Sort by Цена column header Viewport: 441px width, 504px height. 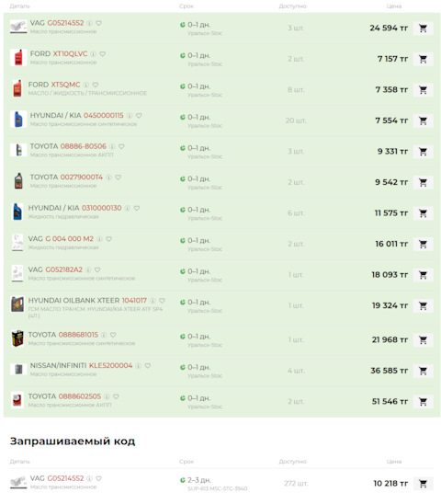394,6
